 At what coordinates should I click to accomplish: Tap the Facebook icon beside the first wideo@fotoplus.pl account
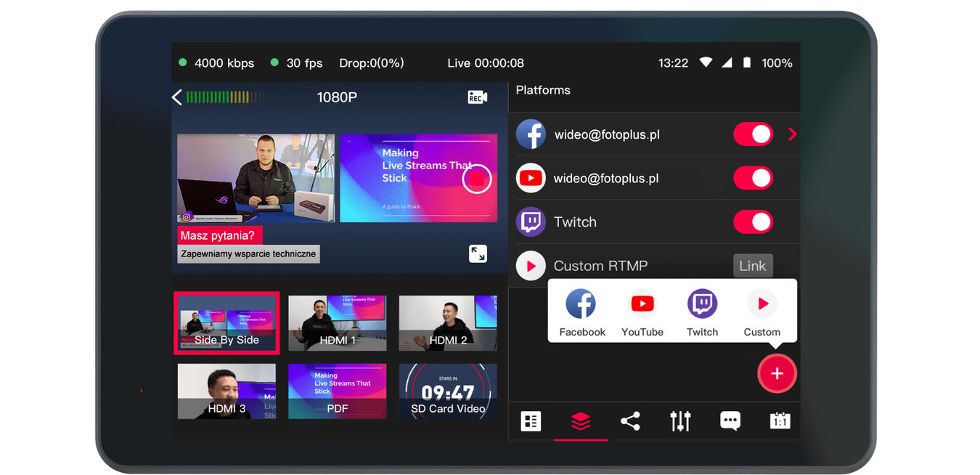point(531,134)
